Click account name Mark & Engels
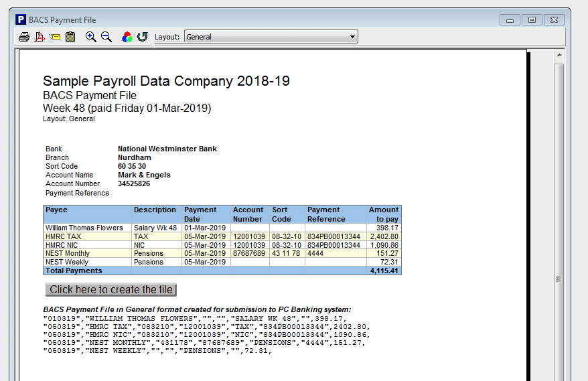This screenshot has height=381, width=588. 144,175
